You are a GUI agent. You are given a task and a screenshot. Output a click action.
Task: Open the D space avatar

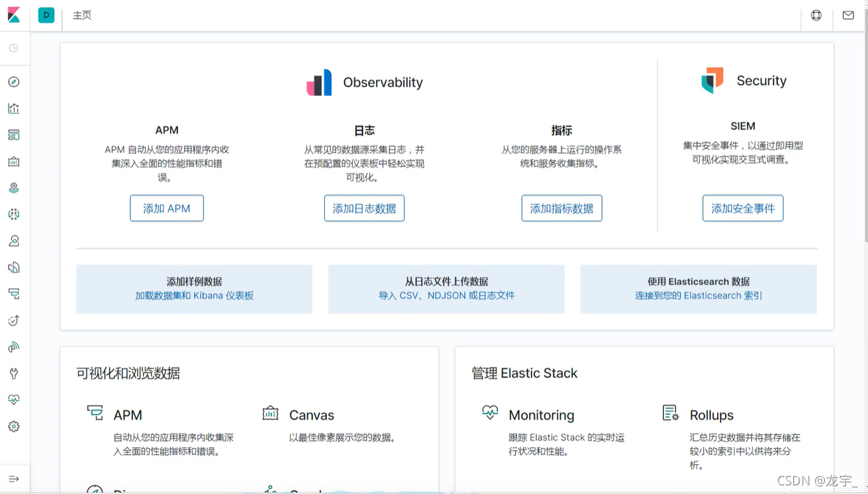tap(47, 15)
